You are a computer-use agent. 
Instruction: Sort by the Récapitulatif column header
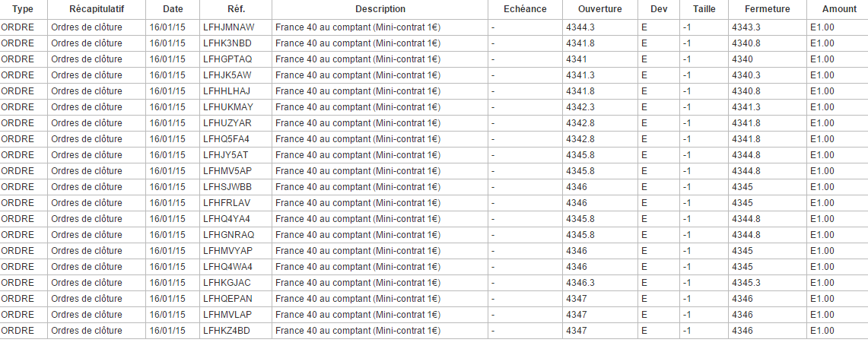click(97, 9)
